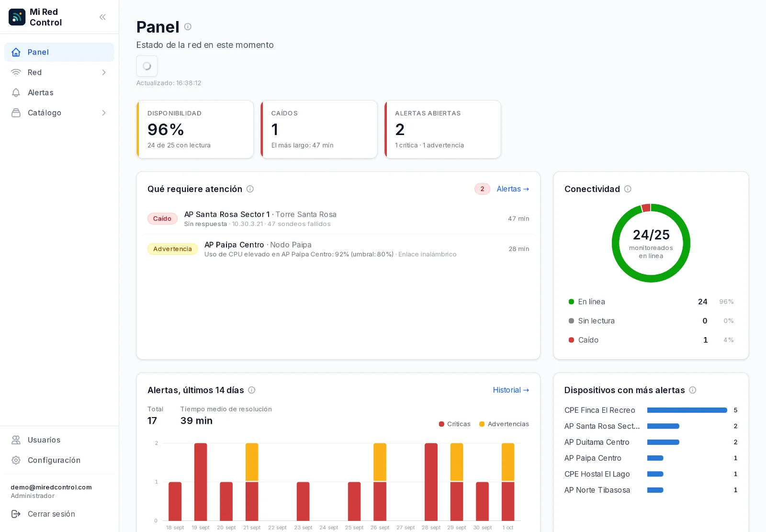Click the Red wifi icon
The height and width of the screenshot is (532, 766).
pyautogui.click(x=16, y=72)
